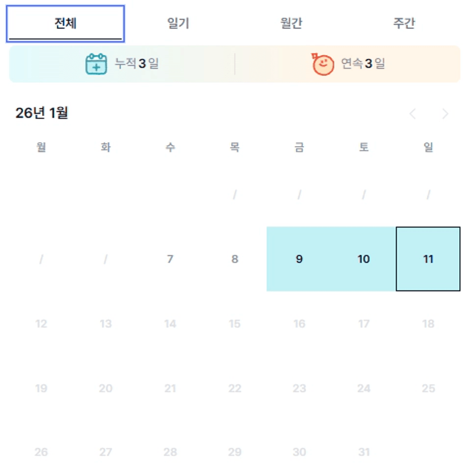This screenshot has width=470, height=476.
Task: Select the 전체 tab
Action: coord(65,24)
